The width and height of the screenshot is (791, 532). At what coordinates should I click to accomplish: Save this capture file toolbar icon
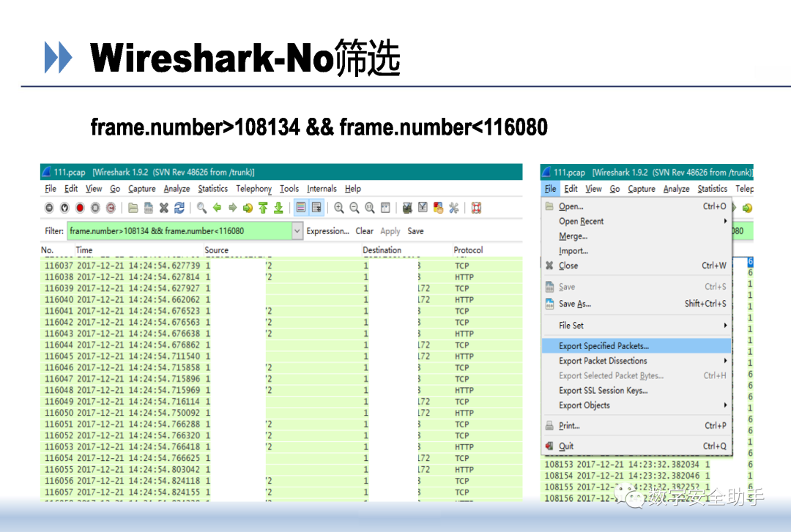[x=148, y=208]
